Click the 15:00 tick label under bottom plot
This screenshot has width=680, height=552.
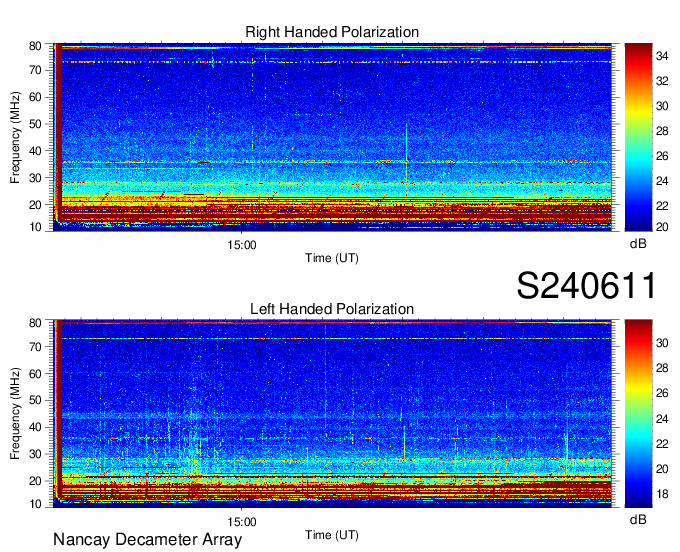click(x=242, y=522)
